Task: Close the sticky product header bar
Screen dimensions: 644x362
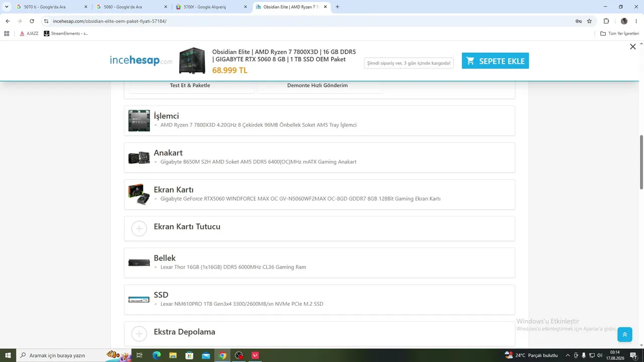Action: 633,47
